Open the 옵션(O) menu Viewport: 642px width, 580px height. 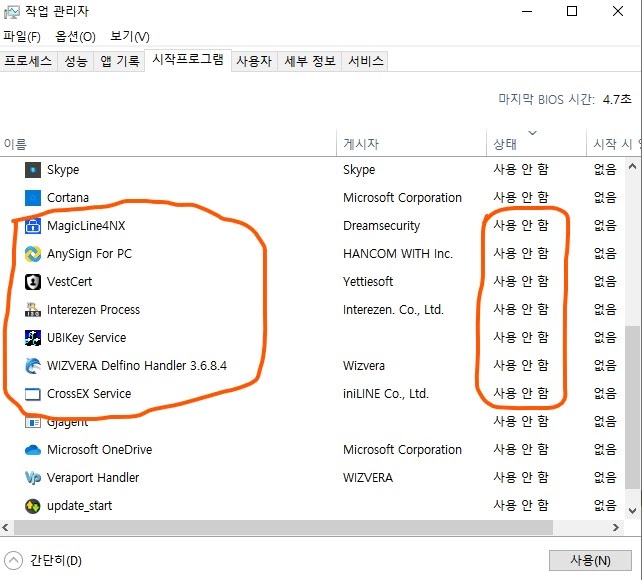click(75, 36)
